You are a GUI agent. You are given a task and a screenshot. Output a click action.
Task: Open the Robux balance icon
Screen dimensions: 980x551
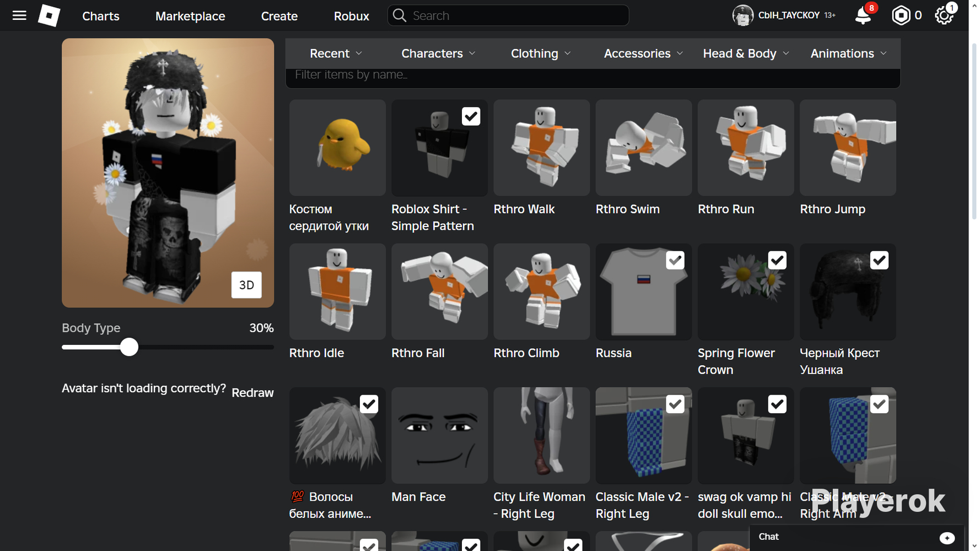pos(901,15)
